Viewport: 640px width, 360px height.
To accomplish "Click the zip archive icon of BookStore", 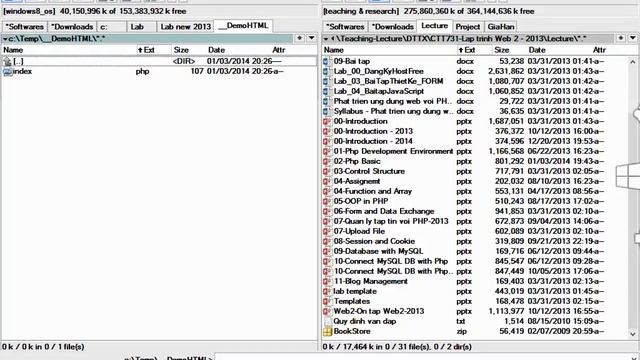I will click(x=327, y=331).
